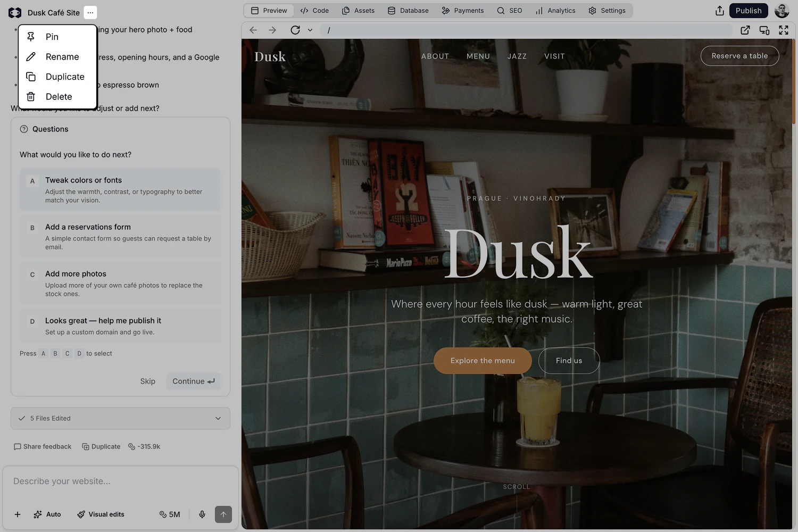Open the user profile avatar
This screenshot has height=532, width=798.
(x=782, y=11)
